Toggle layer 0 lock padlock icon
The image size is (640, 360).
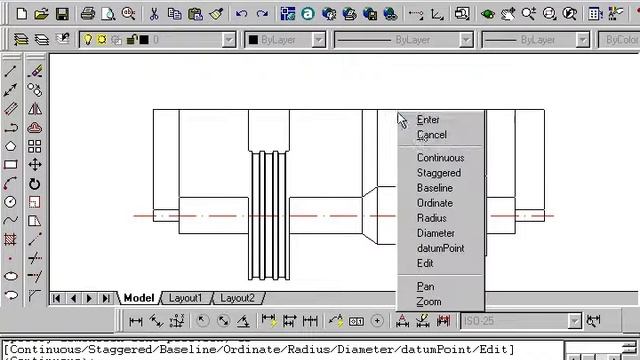[131, 40]
